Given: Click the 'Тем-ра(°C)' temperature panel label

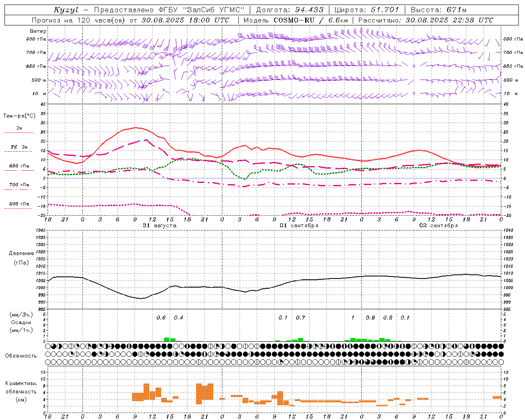Looking at the screenshot, I should (x=19, y=116).
